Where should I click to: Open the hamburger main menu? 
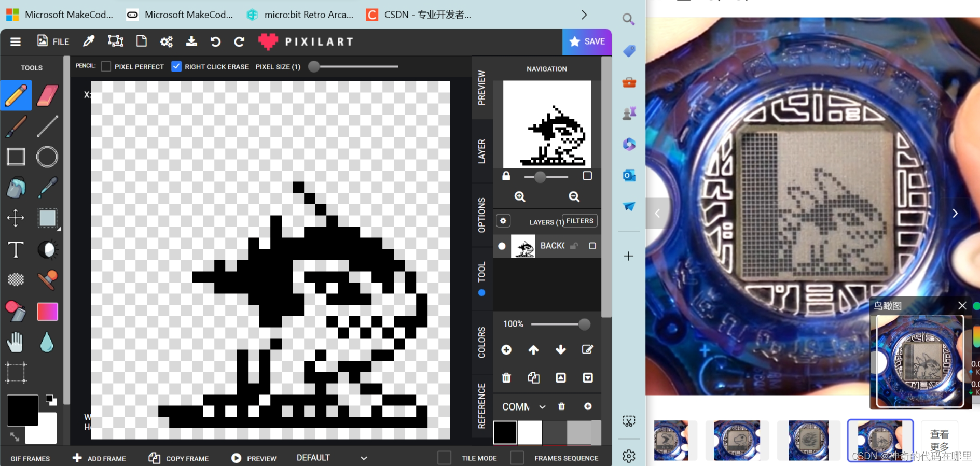tap(16, 41)
